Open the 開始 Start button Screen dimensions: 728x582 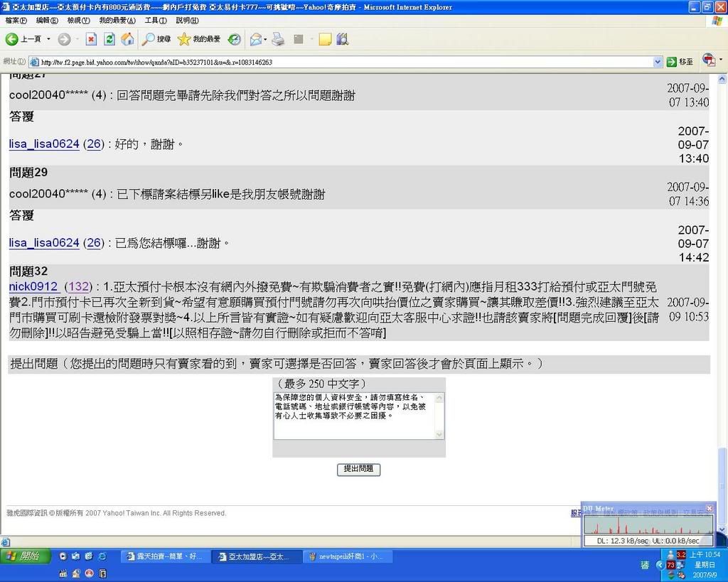point(26,556)
